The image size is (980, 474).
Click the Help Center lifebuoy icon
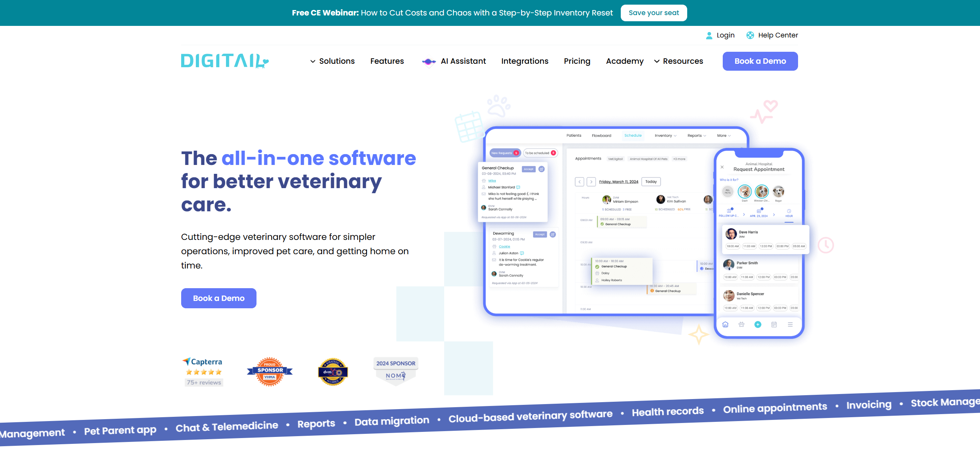[x=750, y=36]
